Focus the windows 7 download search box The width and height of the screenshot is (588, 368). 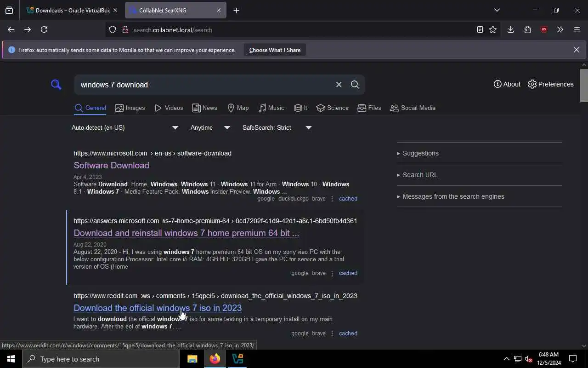(x=204, y=85)
